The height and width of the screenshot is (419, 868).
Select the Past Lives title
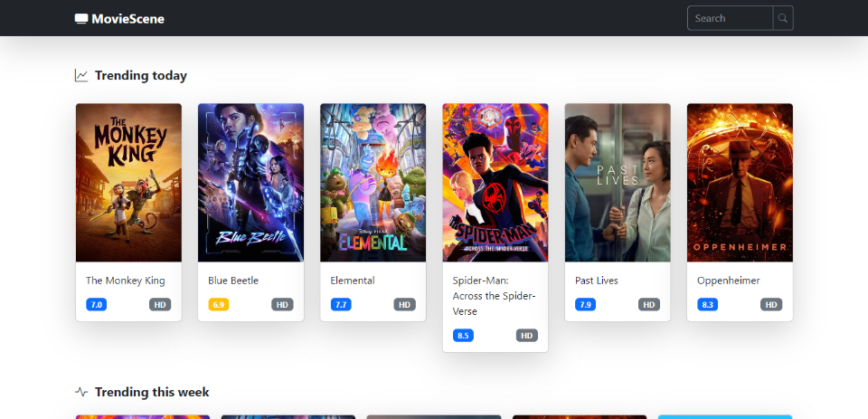coord(597,281)
